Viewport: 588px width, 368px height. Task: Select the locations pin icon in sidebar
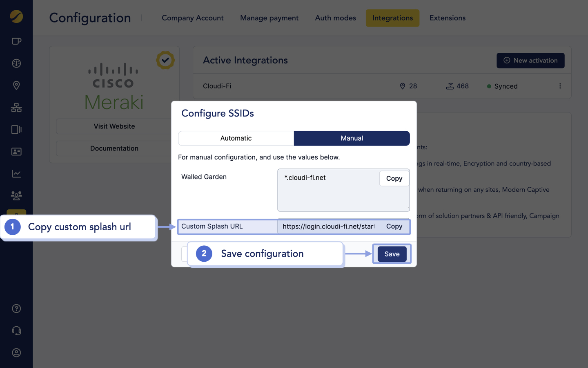[x=16, y=85]
